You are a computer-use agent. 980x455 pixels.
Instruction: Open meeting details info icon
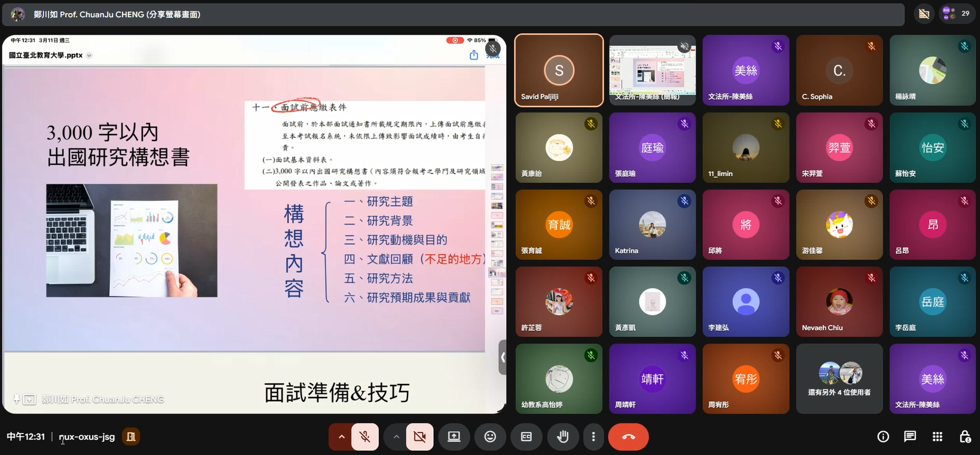(x=883, y=437)
